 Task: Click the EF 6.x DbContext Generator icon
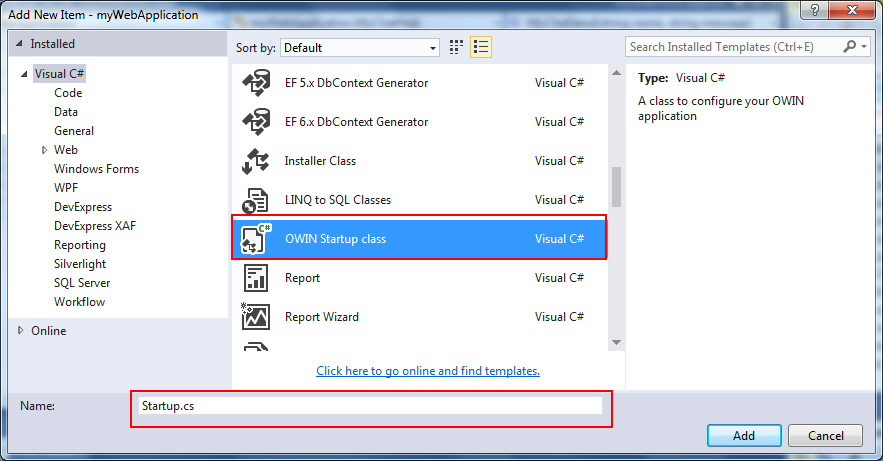(256, 122)
